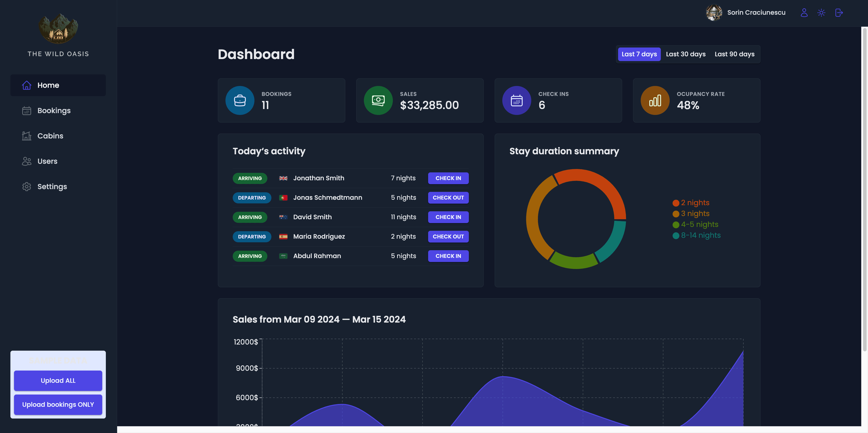The height and width of the screenshot is (433, 868).
Task: Click the banknote icon on Sales card
Action: (378, 100)
